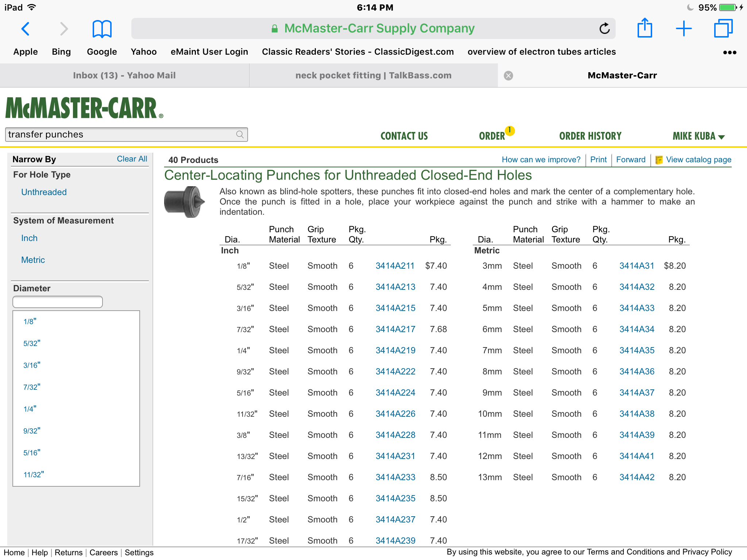747x560 pixels.
Task: Show all tabs overview icon
Action: click(x=723, y=28)
